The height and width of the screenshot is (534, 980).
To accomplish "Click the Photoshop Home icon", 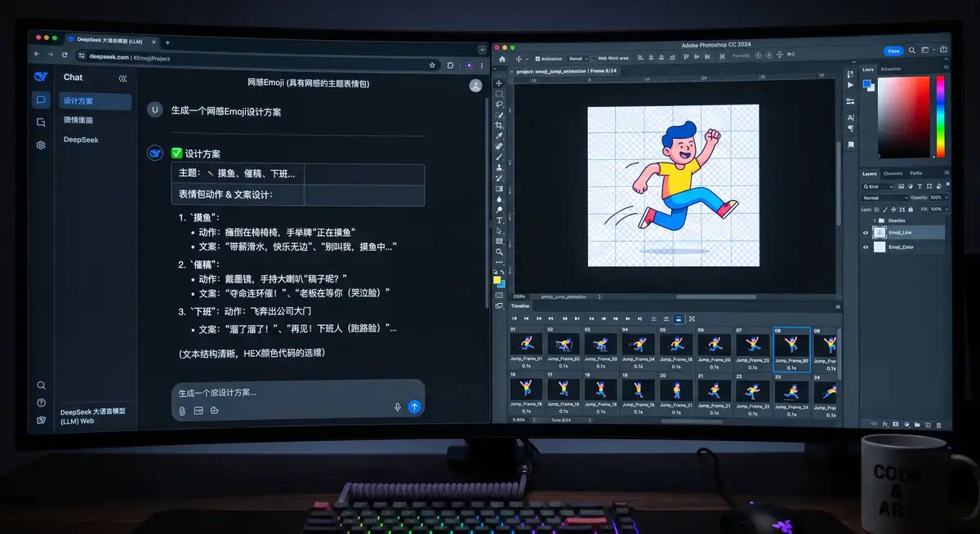I will click(x=502, y=59).
